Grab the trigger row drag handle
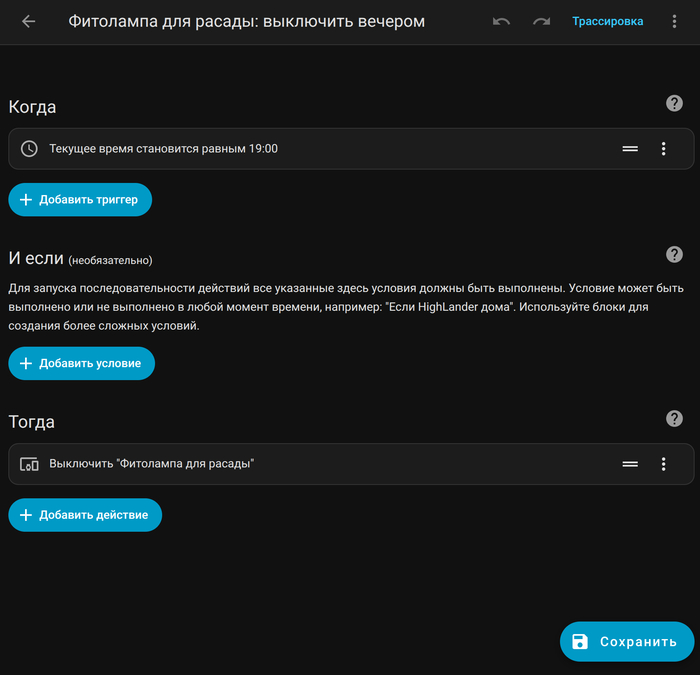Image resolution: width=700 pixels, height=675 pixels. point(630,149)
